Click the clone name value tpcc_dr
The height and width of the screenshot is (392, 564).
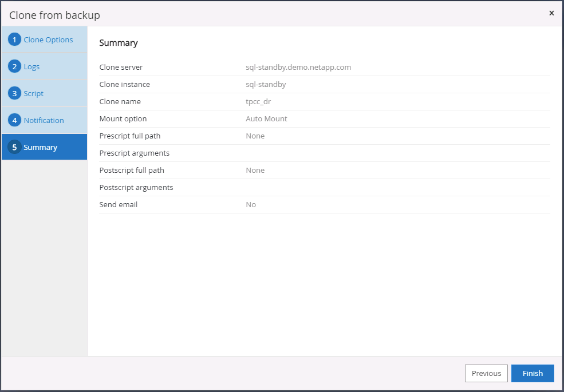pos(258,101)
